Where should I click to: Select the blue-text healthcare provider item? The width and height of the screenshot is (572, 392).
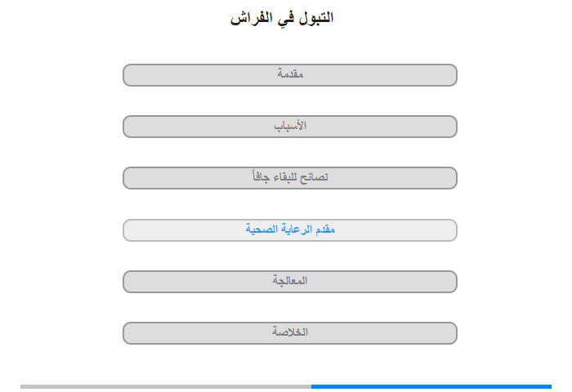pos(289,230)
